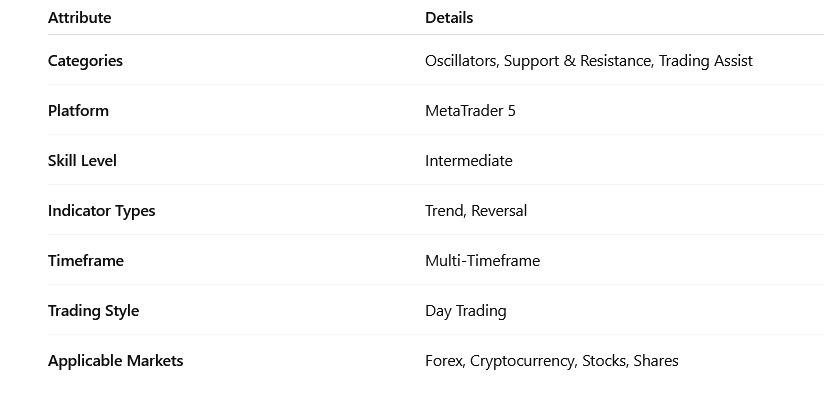Select the Categories row label
This screenshot has width=824, height=410.
click(x=85, y=61)
